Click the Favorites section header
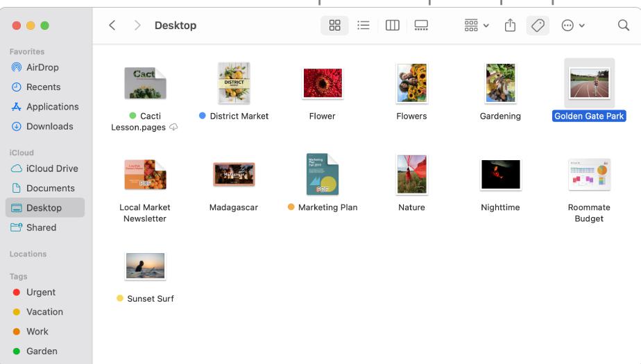641x364 pixels. [27, 51]
